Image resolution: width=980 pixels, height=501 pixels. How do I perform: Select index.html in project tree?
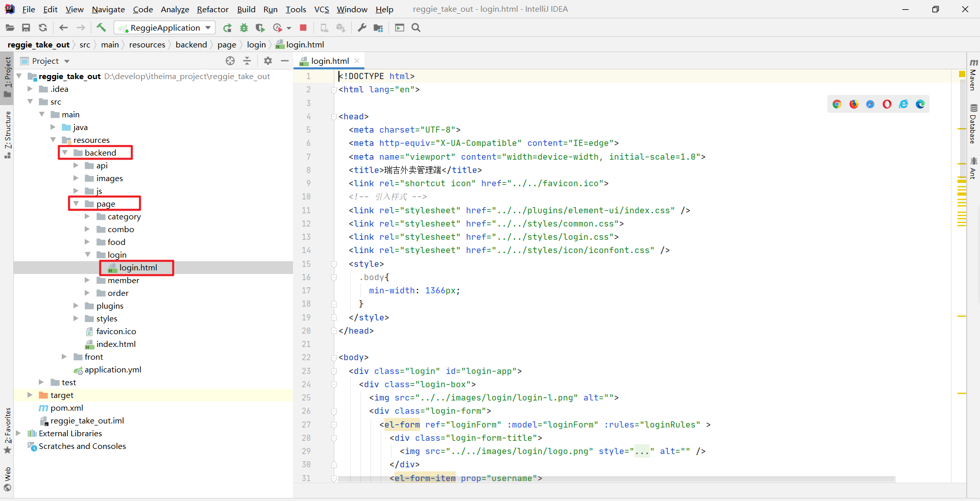116,344
